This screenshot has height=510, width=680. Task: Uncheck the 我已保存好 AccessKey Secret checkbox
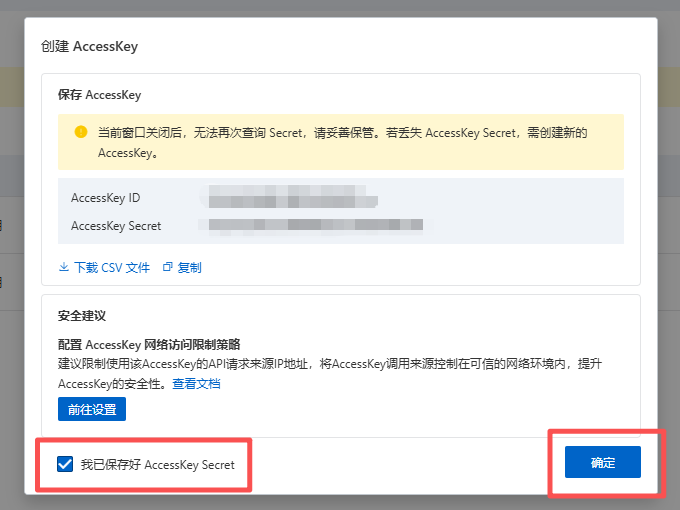(x=66, y=464)
